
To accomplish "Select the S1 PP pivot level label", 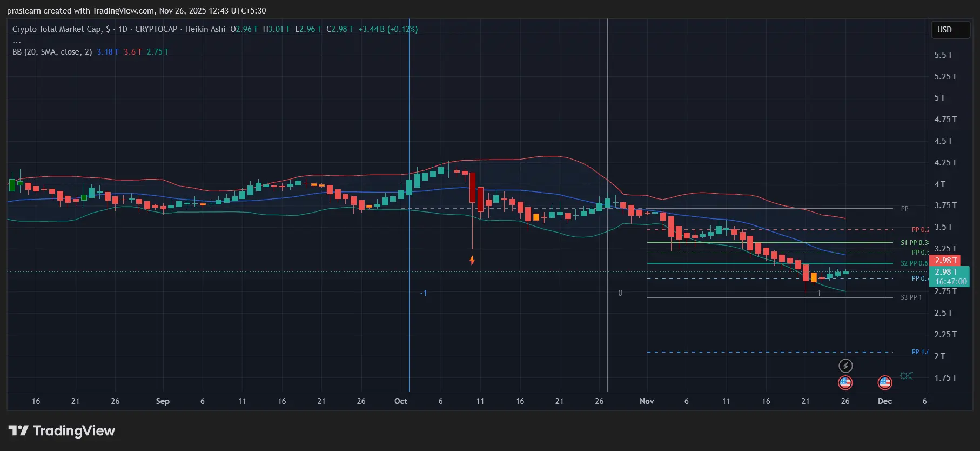I will pyautogui.click(x=914, y=243).
